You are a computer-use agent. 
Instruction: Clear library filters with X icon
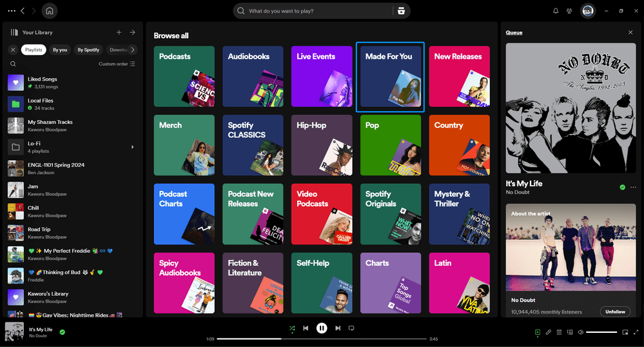tap(13, 50)
